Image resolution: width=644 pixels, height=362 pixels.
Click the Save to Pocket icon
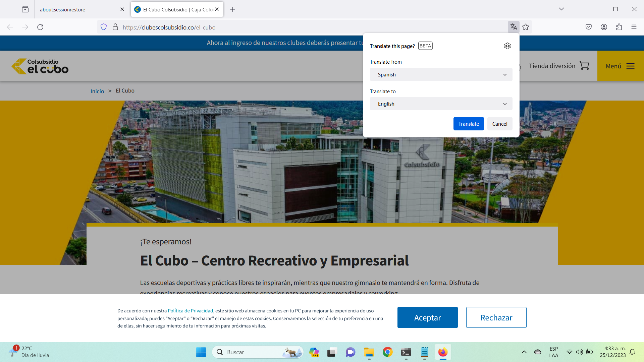[x=588, y=27]
